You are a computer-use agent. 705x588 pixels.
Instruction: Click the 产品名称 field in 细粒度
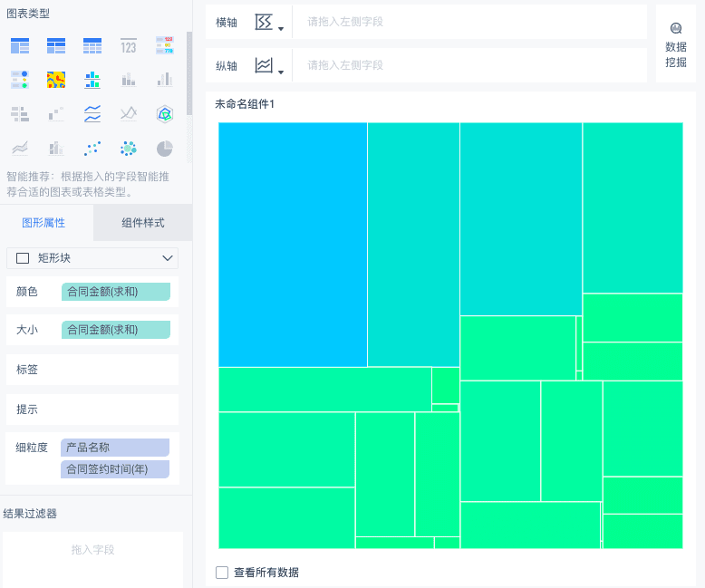point(115,448)
